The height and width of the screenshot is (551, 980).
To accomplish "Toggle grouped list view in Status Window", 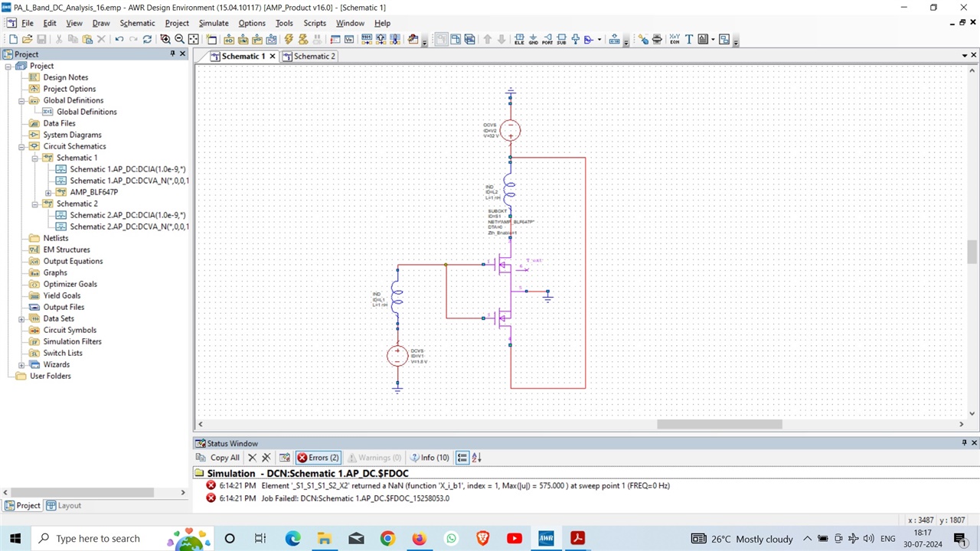I will click(462, 458).
